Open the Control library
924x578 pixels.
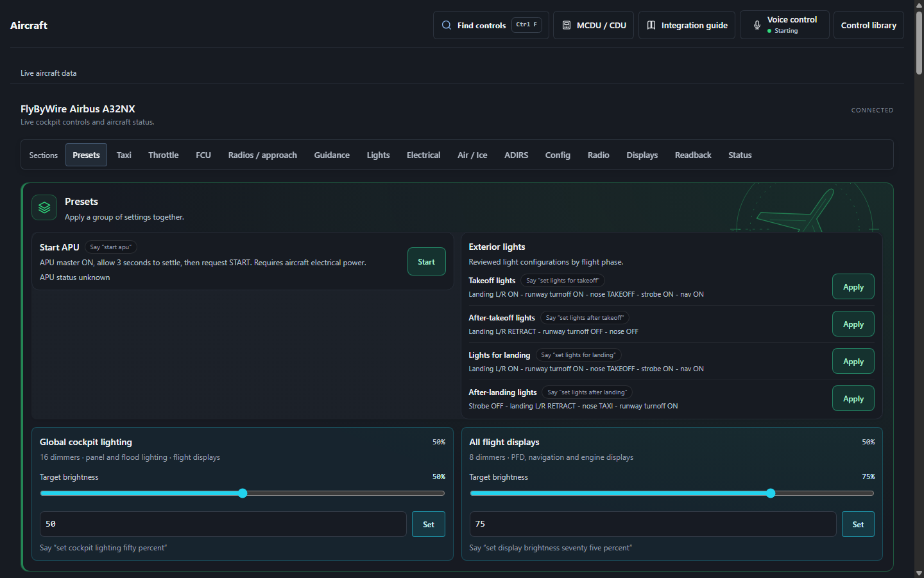tap(869, 25)
